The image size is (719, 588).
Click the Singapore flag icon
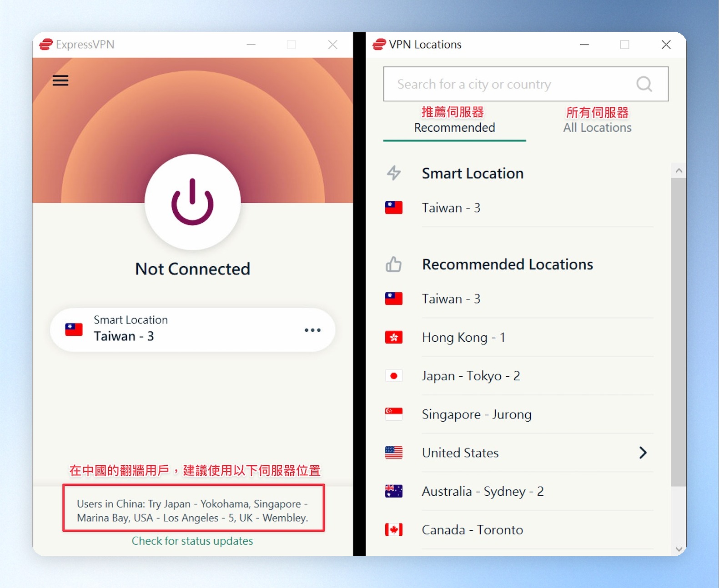(393, 414)
